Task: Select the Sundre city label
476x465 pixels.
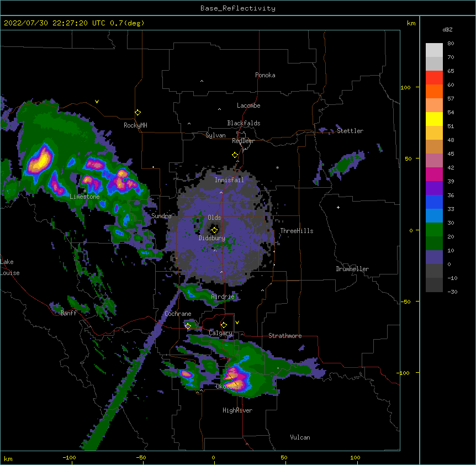Action: (161, 216)
